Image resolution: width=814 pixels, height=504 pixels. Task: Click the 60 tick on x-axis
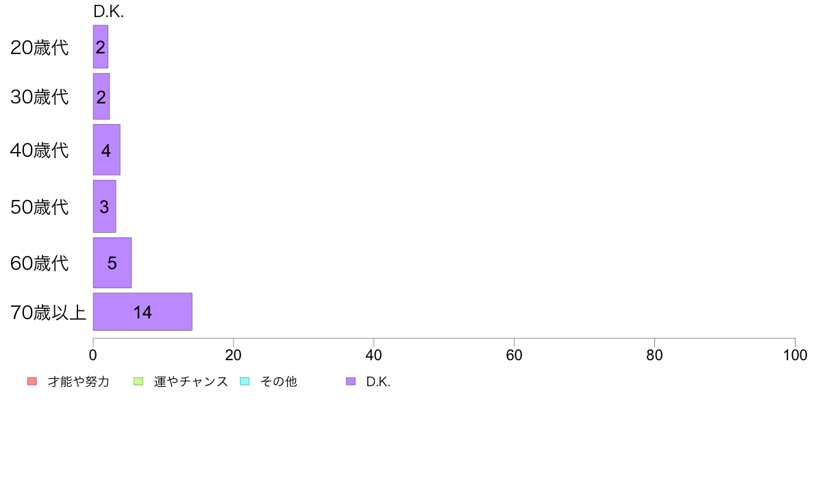pyautogui.click(x=514, y=355)
